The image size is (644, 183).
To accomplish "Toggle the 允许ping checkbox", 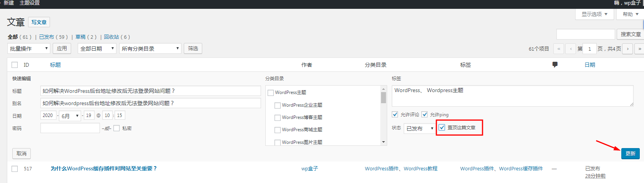I will pyautogui.click(x=424, y=114).
